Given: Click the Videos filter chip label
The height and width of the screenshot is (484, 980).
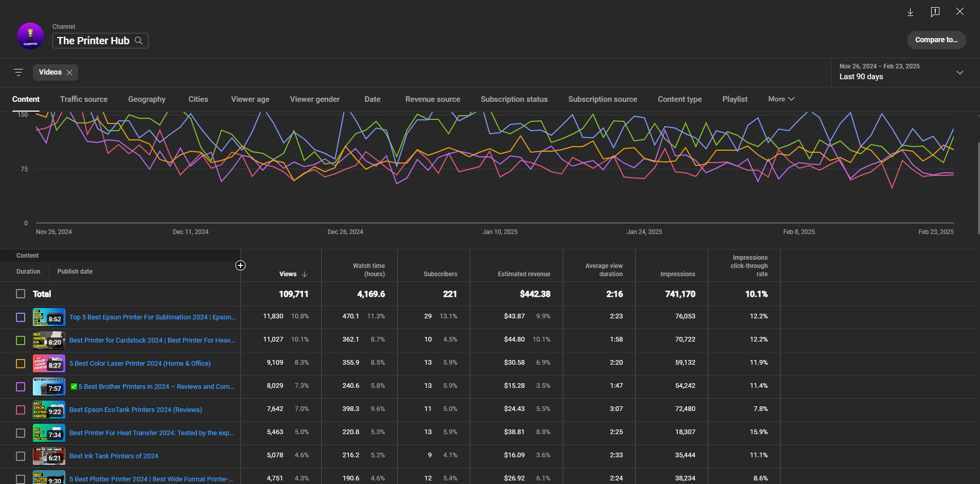Looking at the screenshot, I should (x=50, y=73).
